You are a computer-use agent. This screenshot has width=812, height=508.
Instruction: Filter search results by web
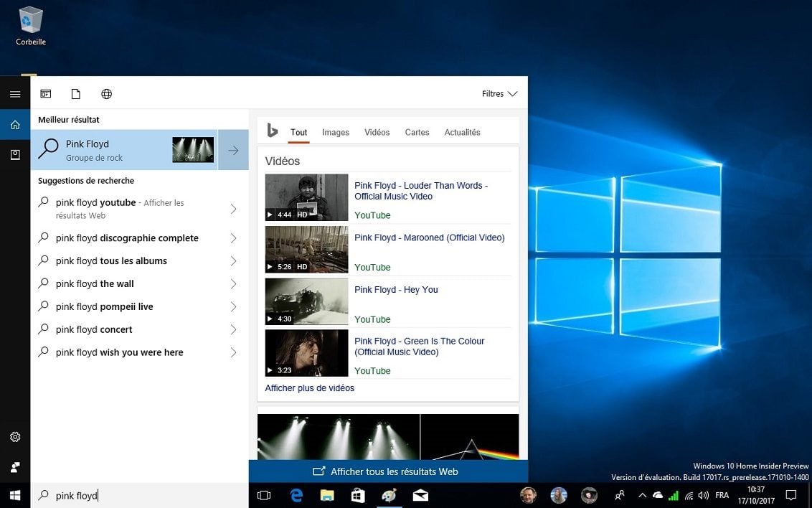tap(106, 94)
